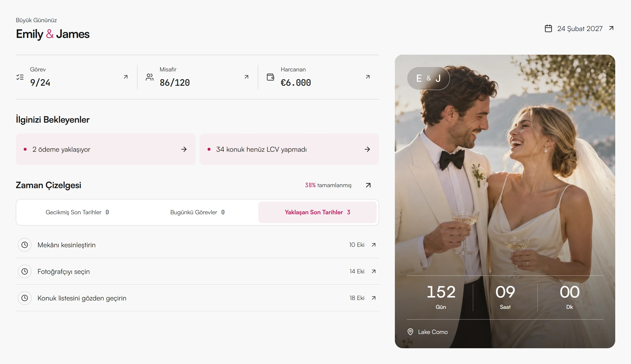This screenshot has width=631, height=364.
Task: Open the Misafir card arrow icon
Action: [x=246, y=77]
